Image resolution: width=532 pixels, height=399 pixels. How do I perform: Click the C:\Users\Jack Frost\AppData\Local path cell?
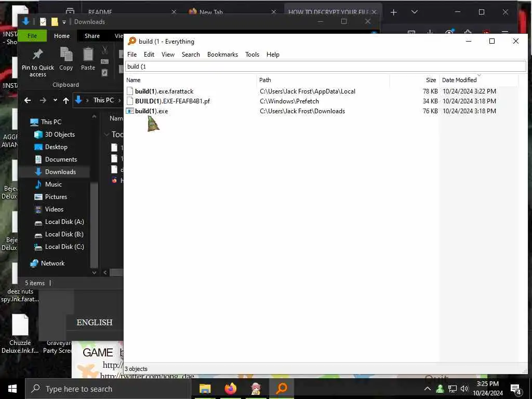click(x=308, y=91)
